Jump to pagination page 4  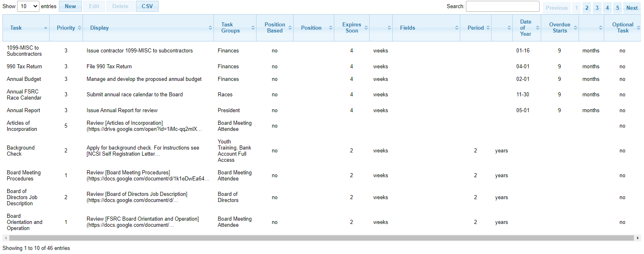pos(607,8)
